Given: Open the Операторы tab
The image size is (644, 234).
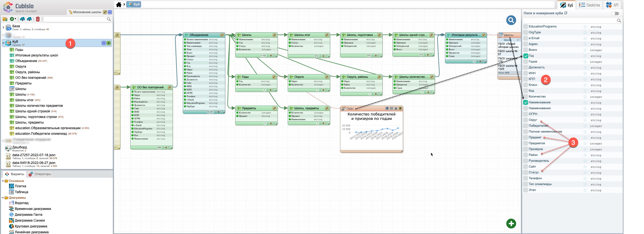Looking at the screenshot, I should pos(40,174).
